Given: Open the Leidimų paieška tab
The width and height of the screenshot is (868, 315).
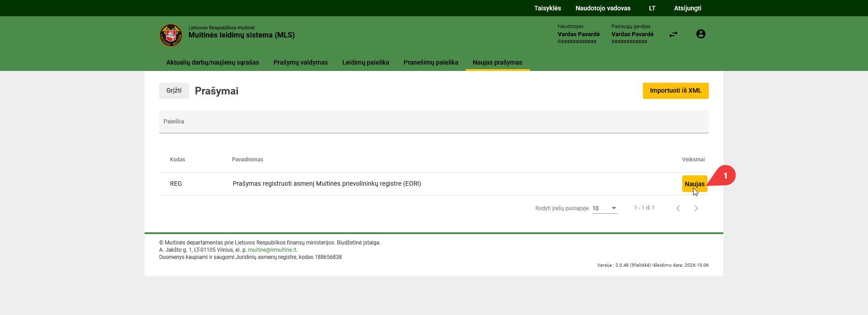Looking at the screenshot, I should tap(366, 62).
